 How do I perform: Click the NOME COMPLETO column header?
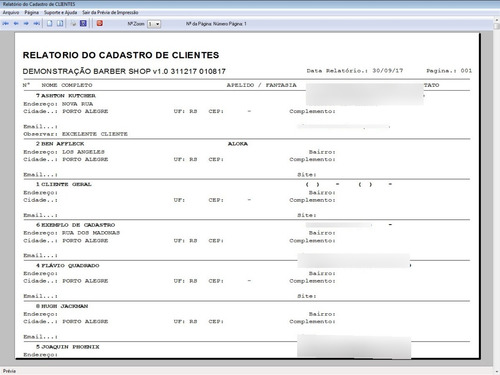pos(67,85)
